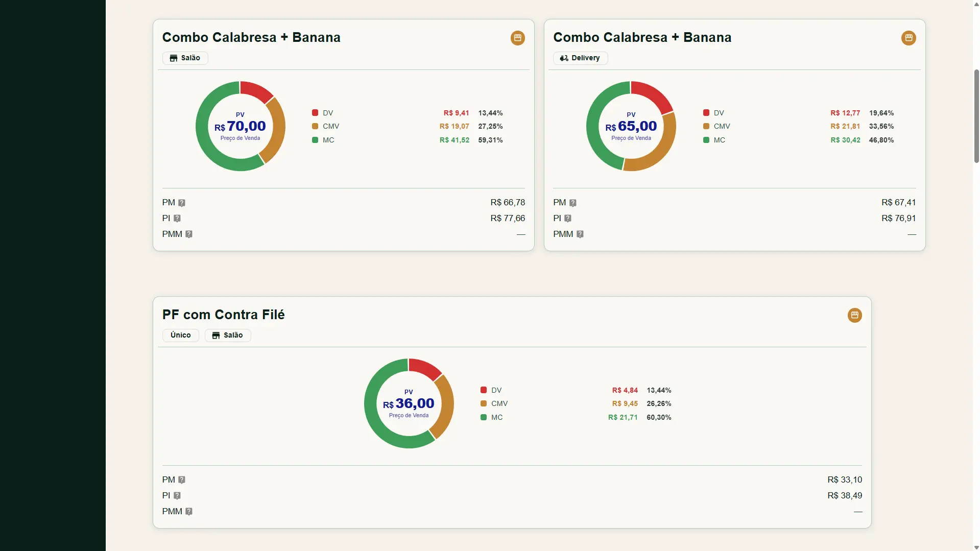Image resolution: width=980 pixels, height=551 pixels.
Task: Open PMM help icon in PF com Contra Filé card
Action: 188,511
